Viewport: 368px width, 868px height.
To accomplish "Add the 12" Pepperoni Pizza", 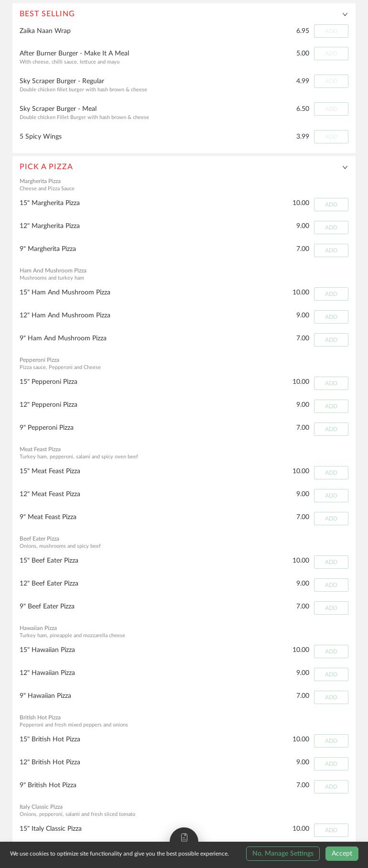I will tap(331, 406).
